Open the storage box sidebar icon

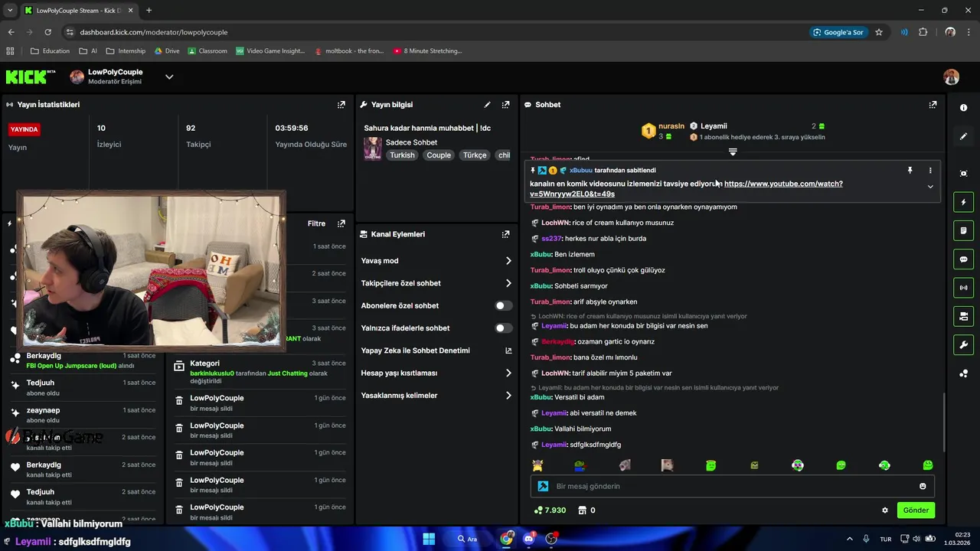click(963, 316)
